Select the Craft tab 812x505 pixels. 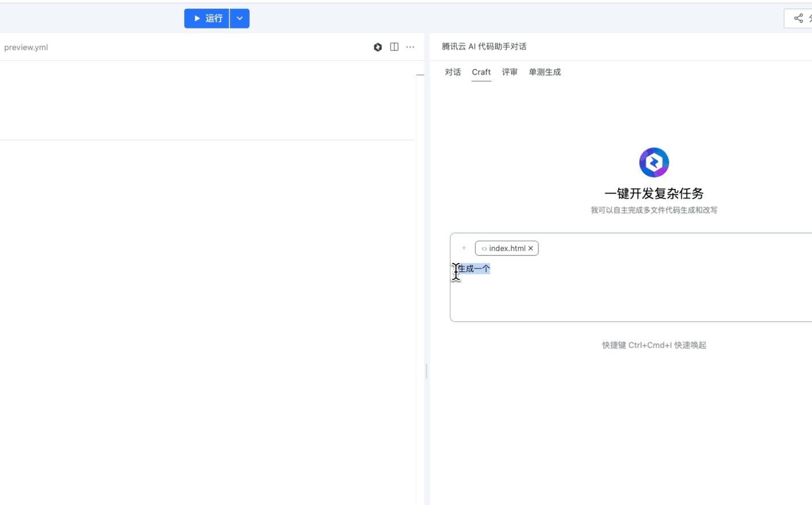(481, 72)
